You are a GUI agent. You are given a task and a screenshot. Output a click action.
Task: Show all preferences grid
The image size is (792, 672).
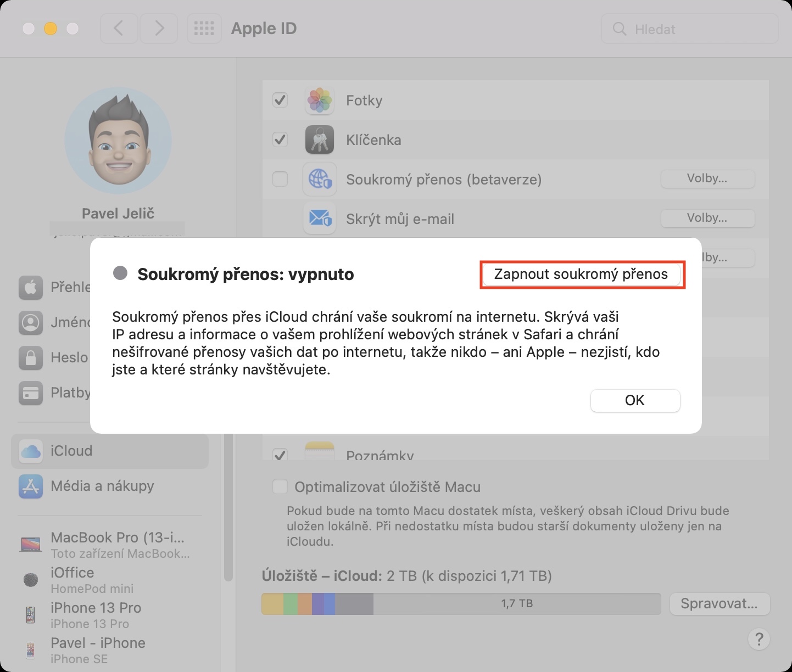tap(204, 29)
